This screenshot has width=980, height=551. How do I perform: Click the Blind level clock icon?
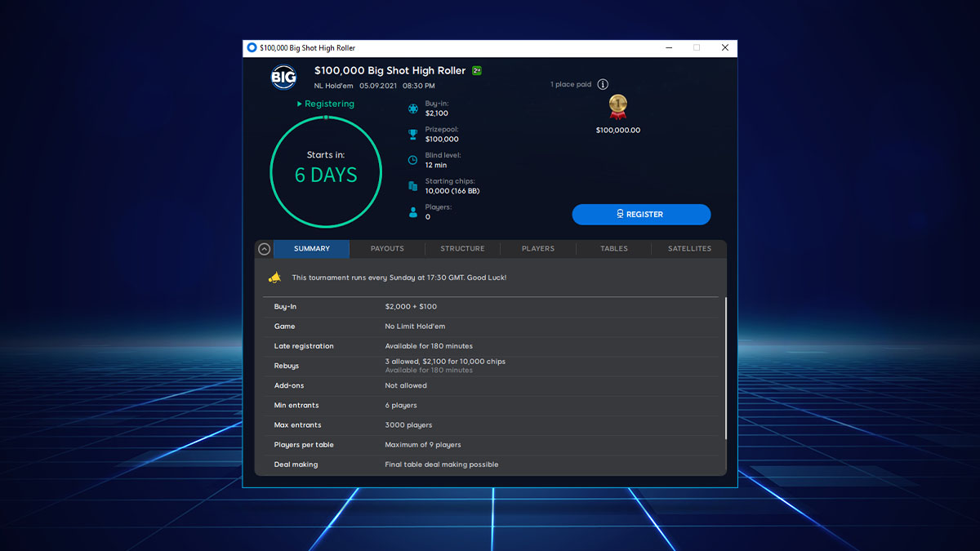point(412,159)
